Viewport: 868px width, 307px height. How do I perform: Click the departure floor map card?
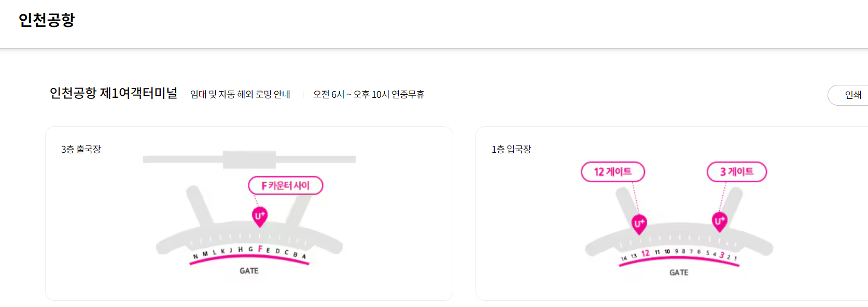pyautogui.click(x=249, y=213)
